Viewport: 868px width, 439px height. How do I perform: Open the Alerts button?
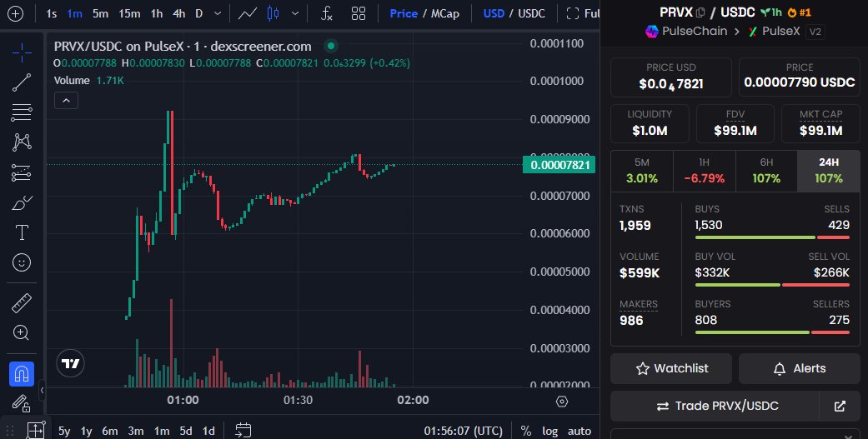[x=800, y=368]
